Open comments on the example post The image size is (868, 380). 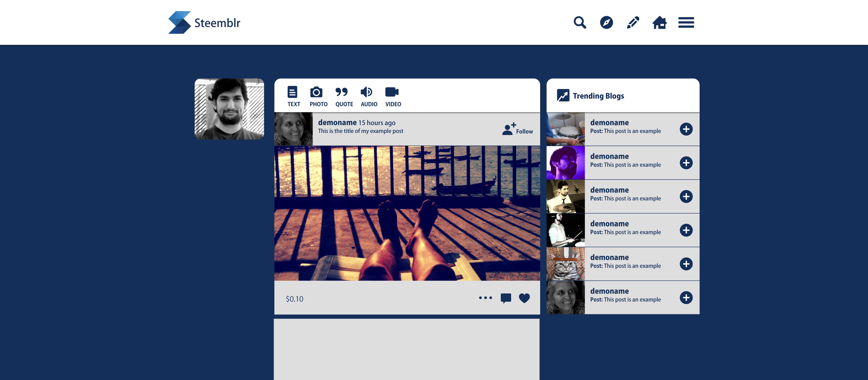click(505, 298)
